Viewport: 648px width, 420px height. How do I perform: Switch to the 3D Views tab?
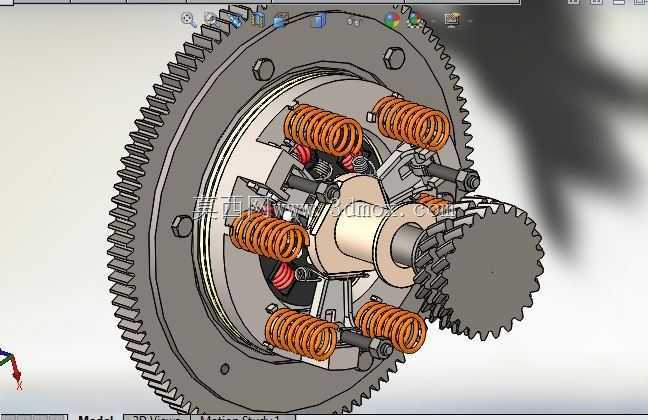coord(156,417)
